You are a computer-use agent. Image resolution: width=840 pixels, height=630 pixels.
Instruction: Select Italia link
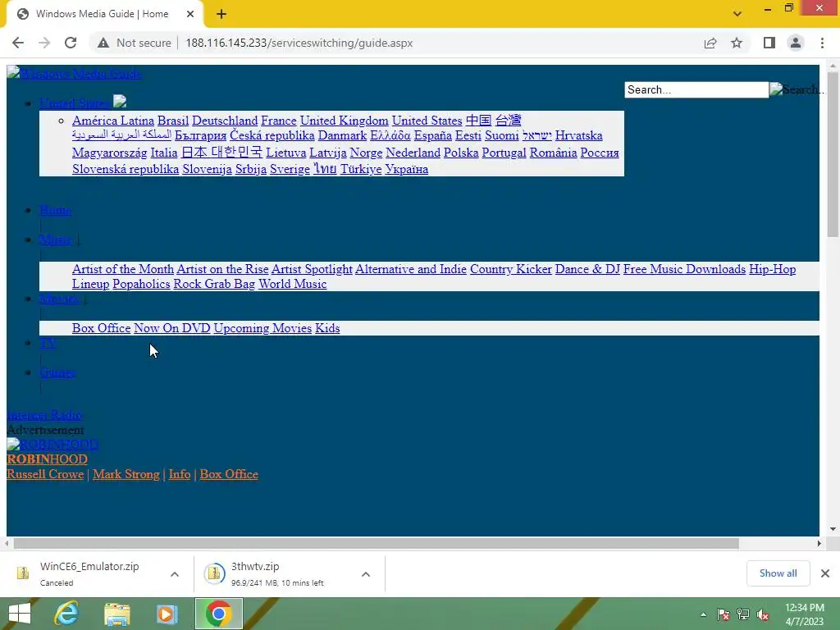point(164,153)
